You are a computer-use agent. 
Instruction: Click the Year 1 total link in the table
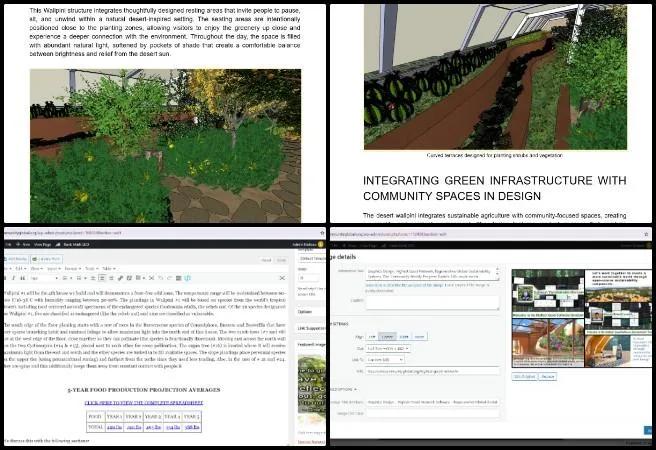tap(114, 427)
